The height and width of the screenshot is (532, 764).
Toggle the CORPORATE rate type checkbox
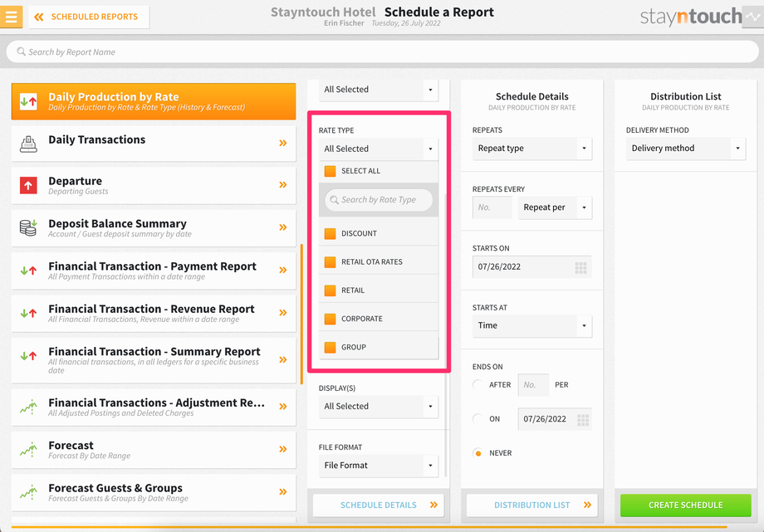click(330, 319)
